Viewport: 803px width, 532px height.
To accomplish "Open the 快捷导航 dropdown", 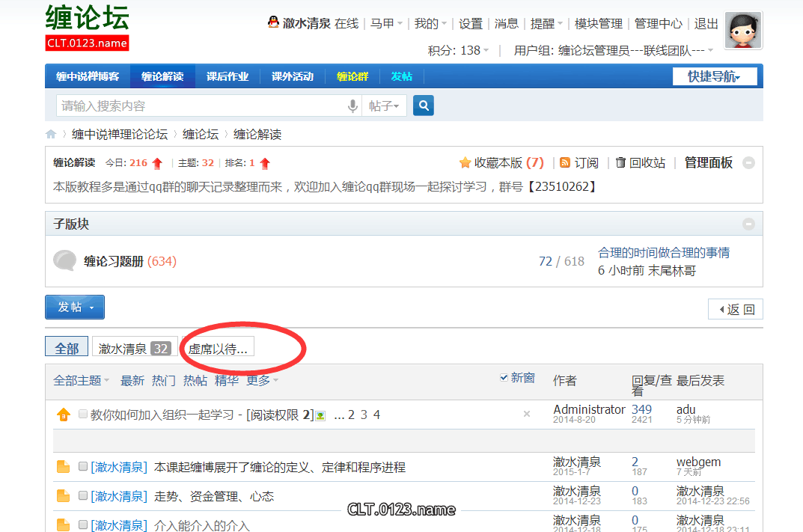I will click(714, 76).
